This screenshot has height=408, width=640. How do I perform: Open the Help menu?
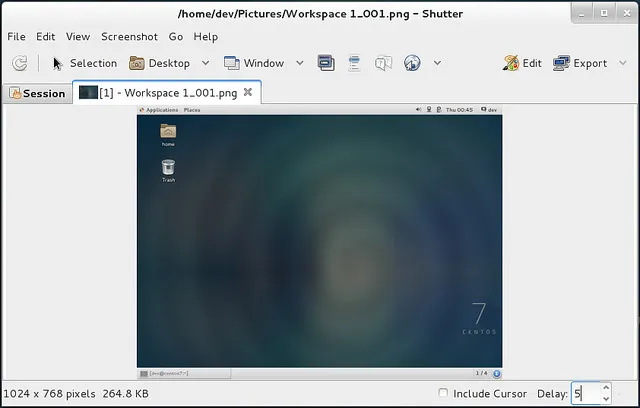206,37
